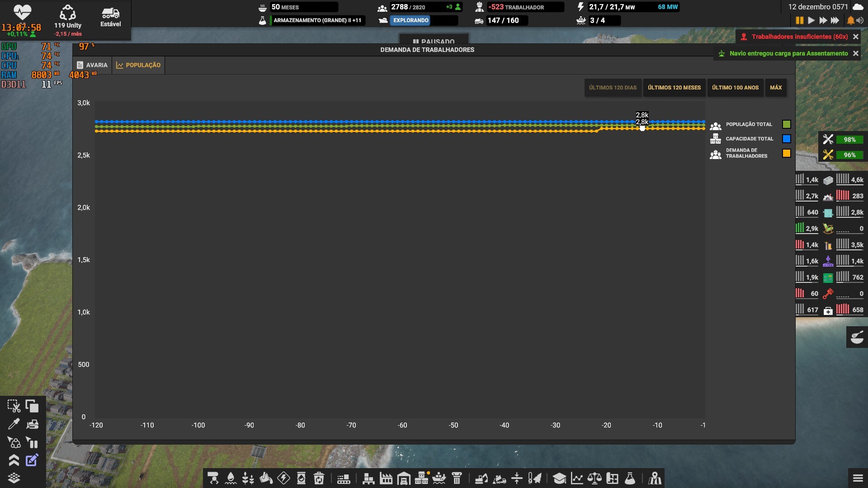The width and height of the screenshot is (868, 488).
Task: Select the cut selection tool
Action: coord(14,406)
